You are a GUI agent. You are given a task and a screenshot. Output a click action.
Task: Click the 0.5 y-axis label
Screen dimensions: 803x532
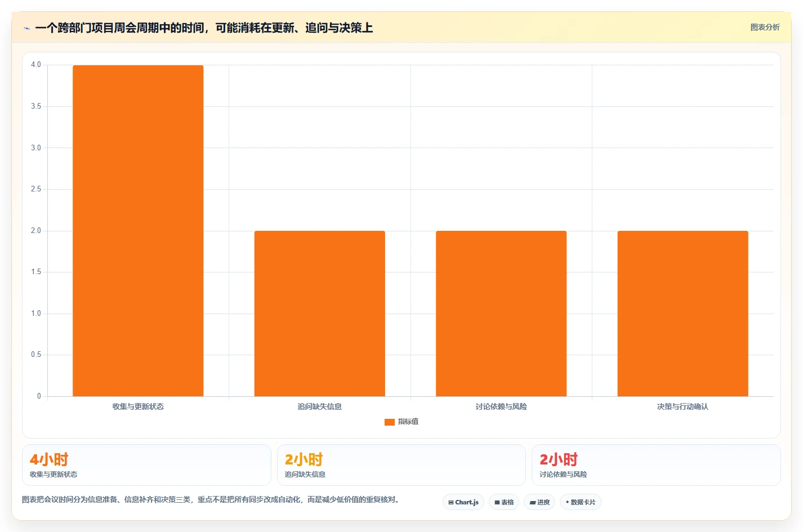coord(36,355)
